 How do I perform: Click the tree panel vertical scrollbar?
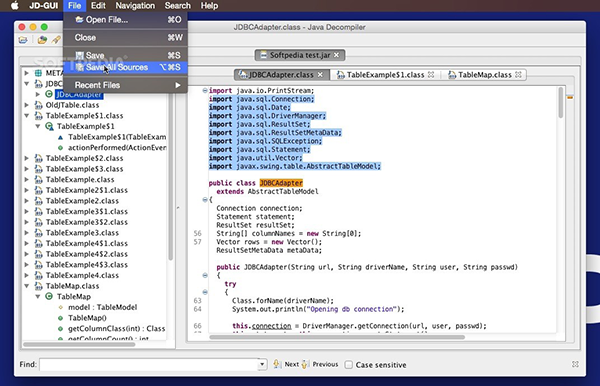click(170, 176)
